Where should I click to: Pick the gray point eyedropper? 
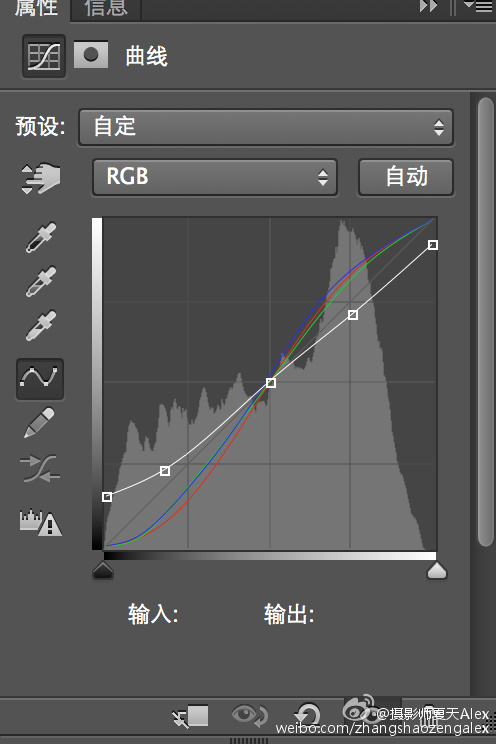(x=41, y=281)
